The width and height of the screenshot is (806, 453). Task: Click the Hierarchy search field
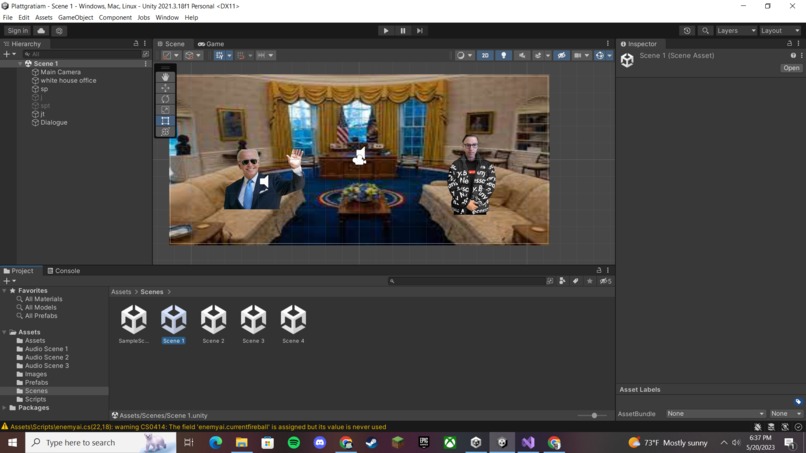point(81,54)
